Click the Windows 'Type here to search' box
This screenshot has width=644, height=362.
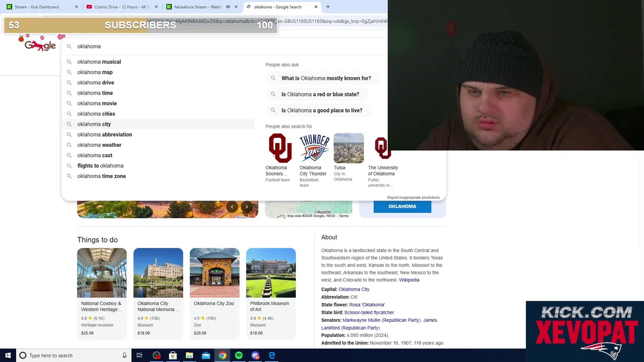click(x=73, y=355)
